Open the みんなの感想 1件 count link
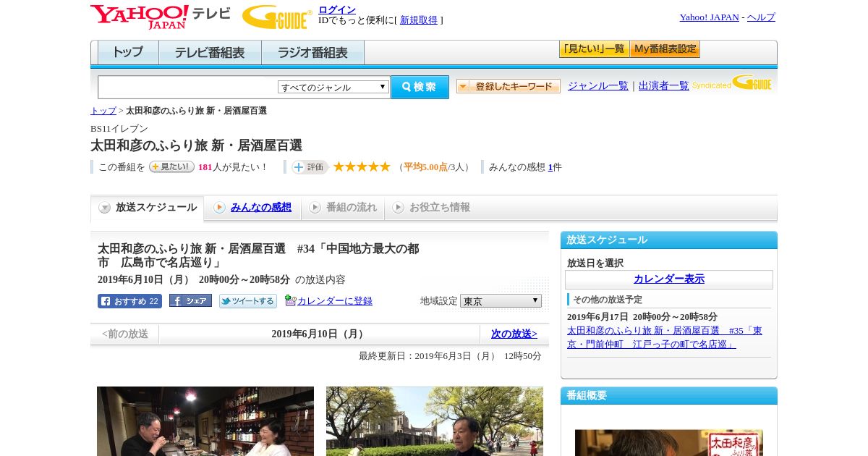 [550, 167]
